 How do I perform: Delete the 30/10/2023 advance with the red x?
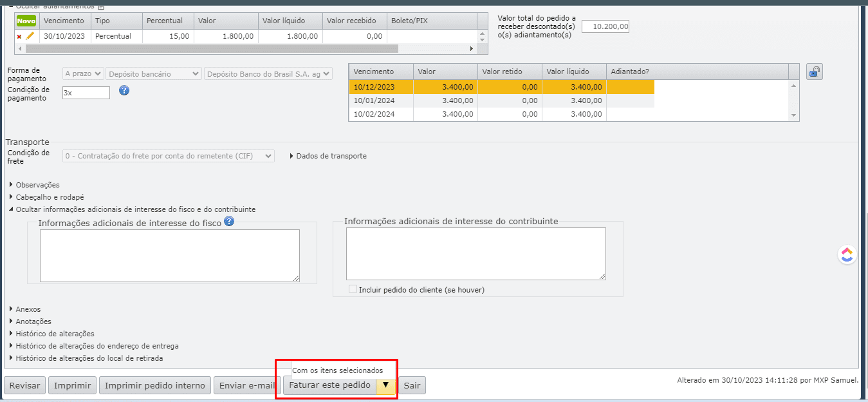tap(19, 37)
